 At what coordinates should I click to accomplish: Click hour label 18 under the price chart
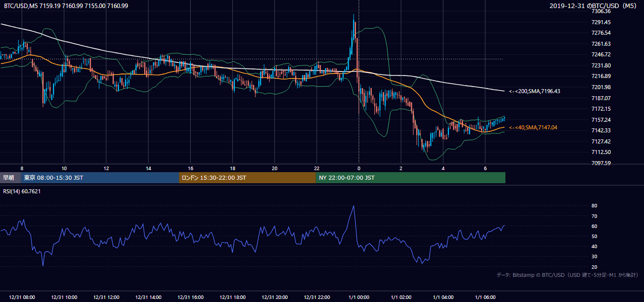pyautogui.click(x=232, y=168)
